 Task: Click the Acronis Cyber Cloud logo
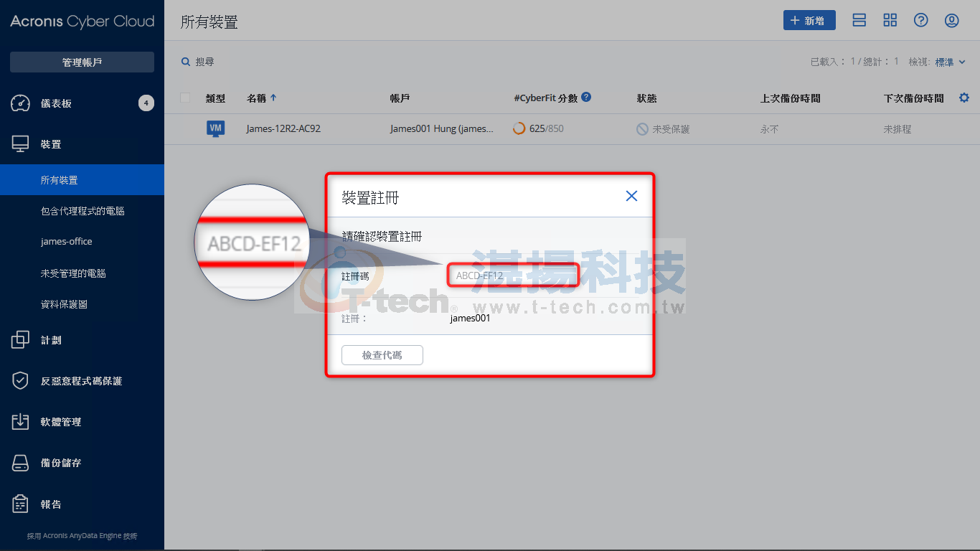pyautogui.click(x=82, y=22)
